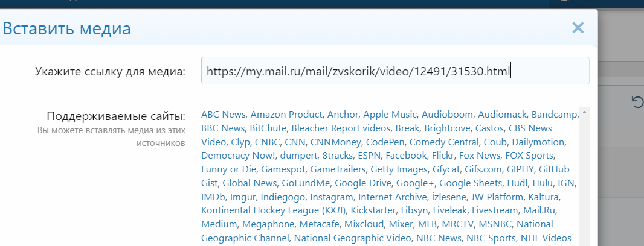Open the Internet Archive link
Image resolution: width=644 pixels, height=246 pixels.
(392, 197)
